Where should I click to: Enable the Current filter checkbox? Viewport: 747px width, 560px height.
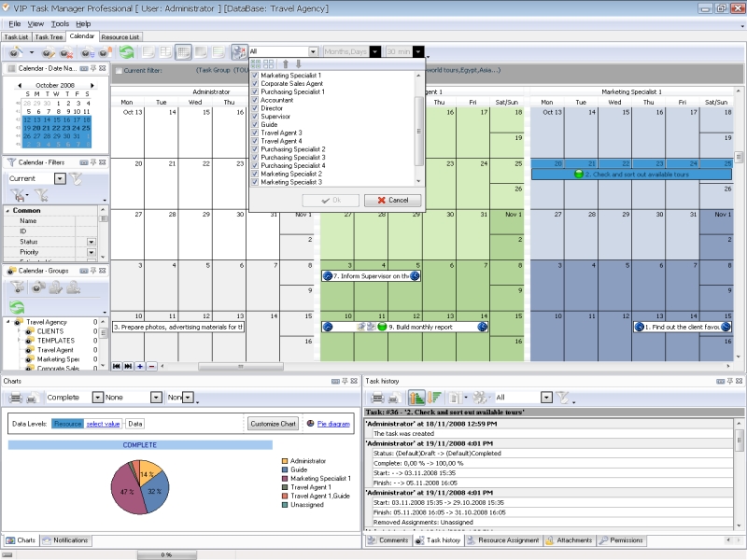click(x=118, y=70)
